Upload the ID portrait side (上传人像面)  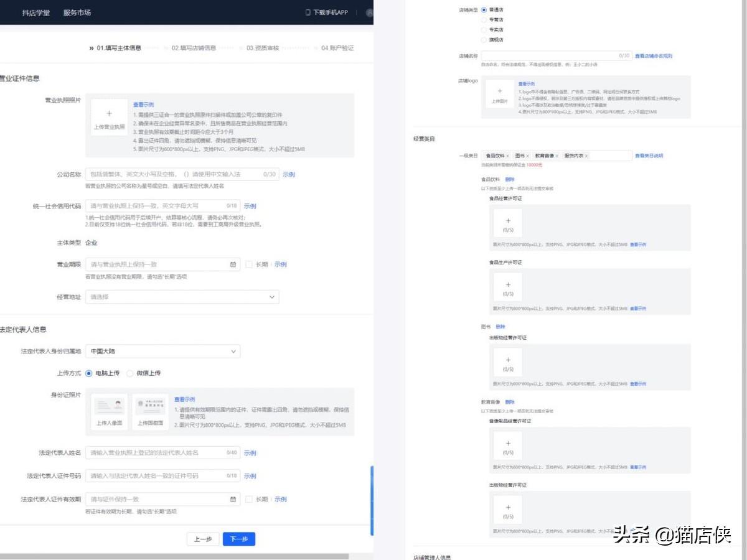pyautogui.click(x=109, y=413)
